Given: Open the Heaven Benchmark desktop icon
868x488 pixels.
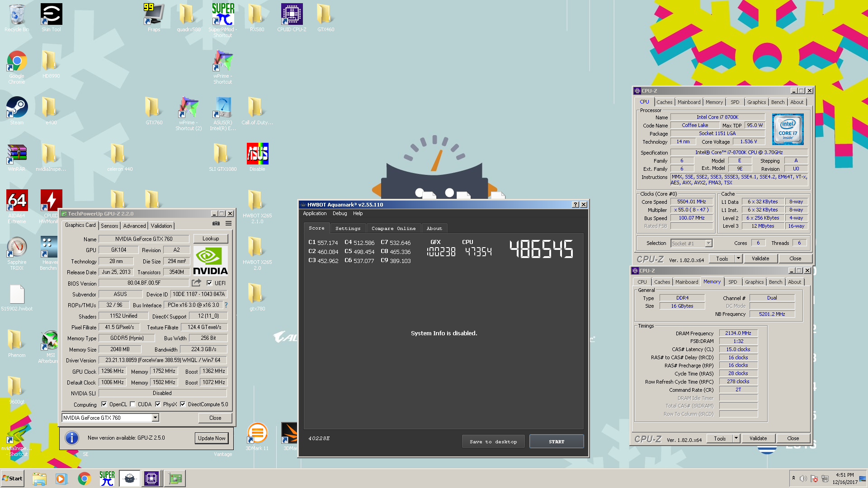Looking at the screenshot, I should pos(48,253).
